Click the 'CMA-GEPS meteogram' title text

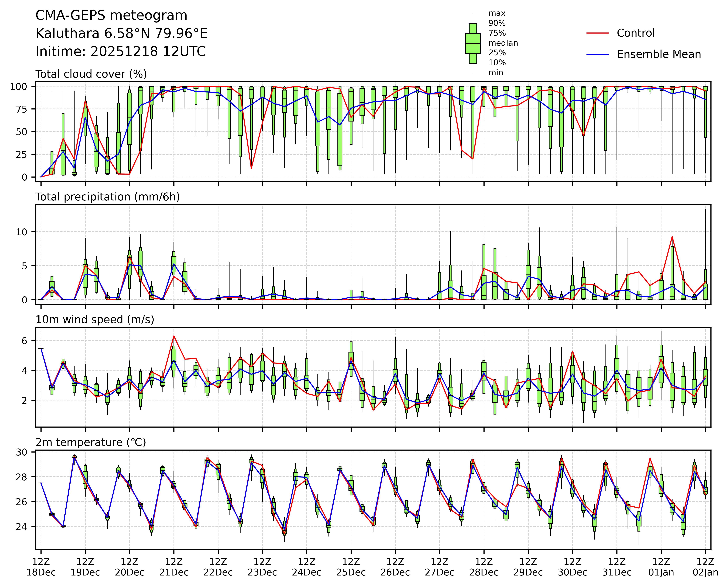[111, 16]
